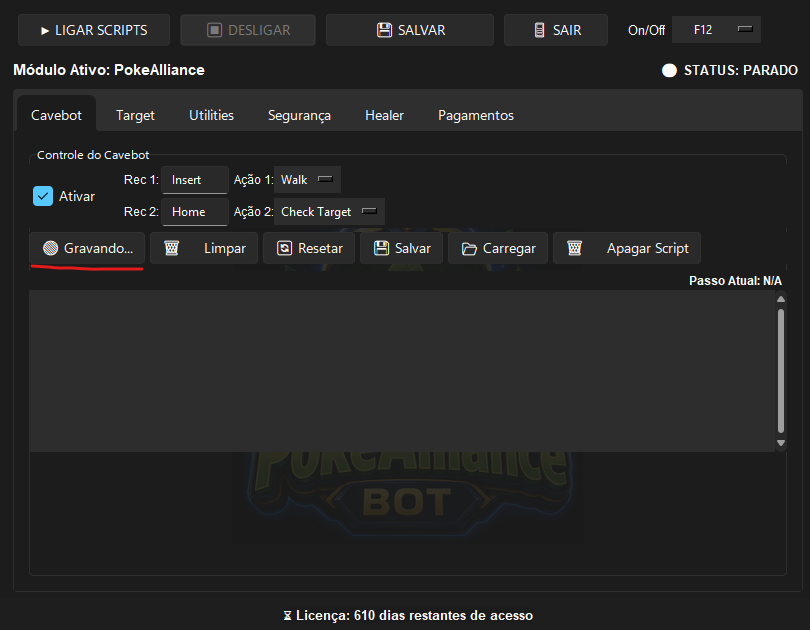Click the SAIR button

[x=556, y=30]
